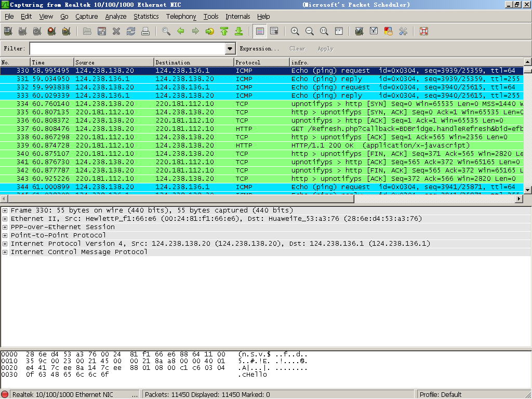
Task: Sort by Protocol column header
Action: (262, 62)
